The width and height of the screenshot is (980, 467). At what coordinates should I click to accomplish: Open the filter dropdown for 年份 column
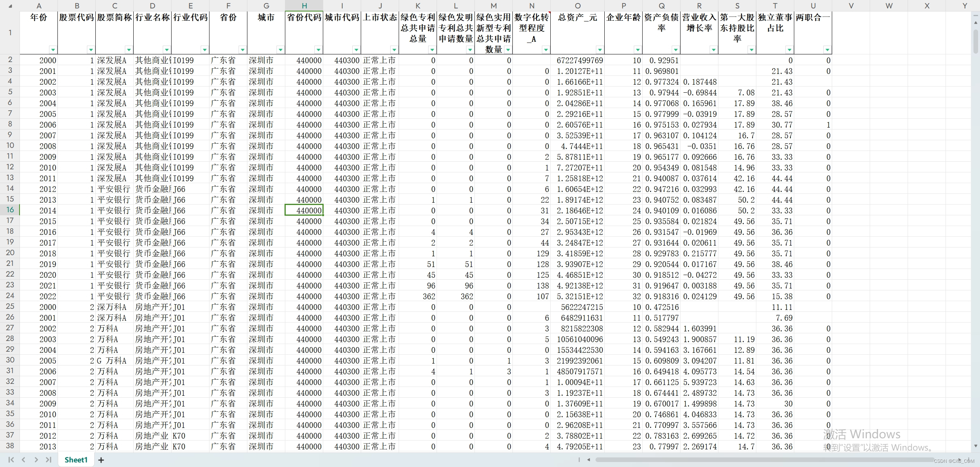[53, 50]
